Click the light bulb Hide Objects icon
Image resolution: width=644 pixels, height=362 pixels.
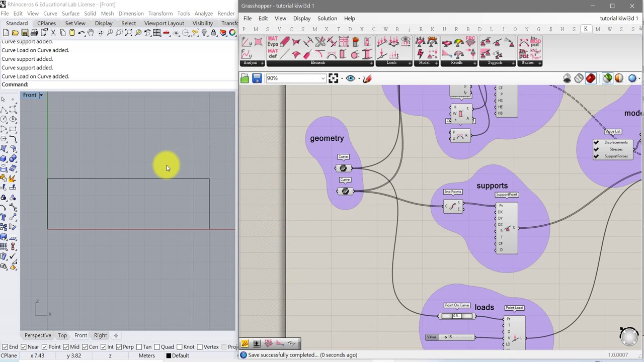(204, 33)
